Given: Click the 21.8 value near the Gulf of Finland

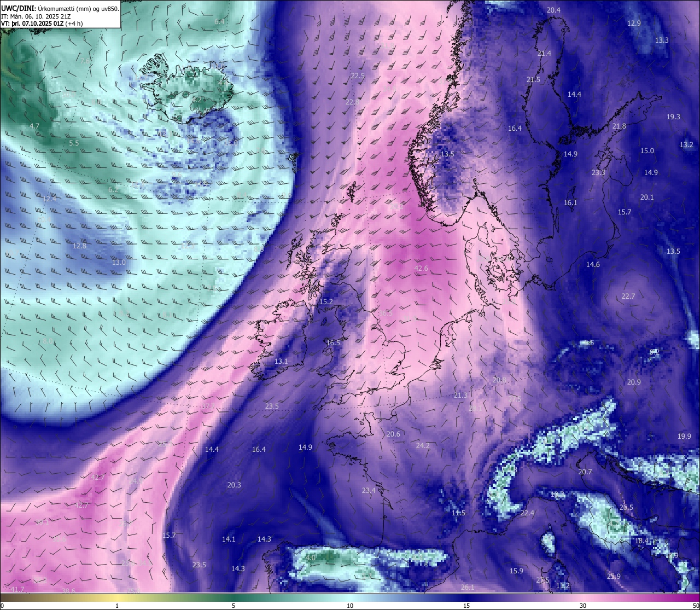Looking at the screenshot, I should pos(619,126).
